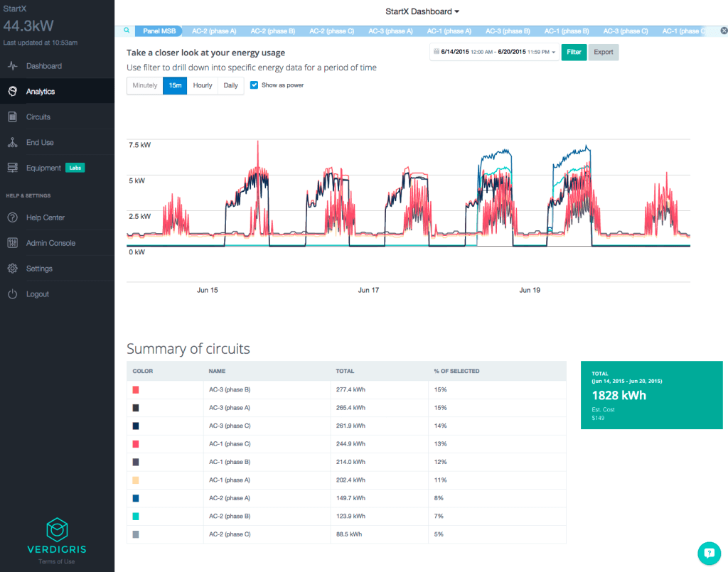The image size is (728, 572).
Task: Open Circuits via its sidebar icon
Action: click(12, 117)
